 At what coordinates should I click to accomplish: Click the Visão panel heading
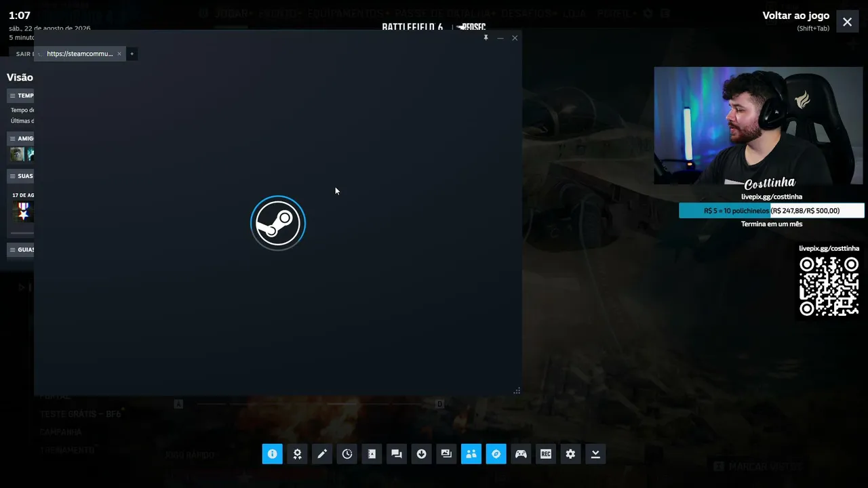click(20, 77)
